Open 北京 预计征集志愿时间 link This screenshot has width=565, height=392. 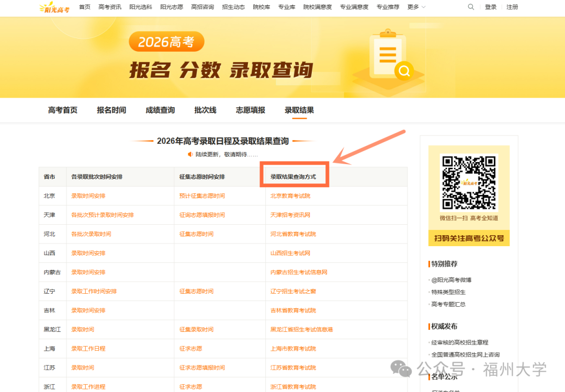click(202, 196)
